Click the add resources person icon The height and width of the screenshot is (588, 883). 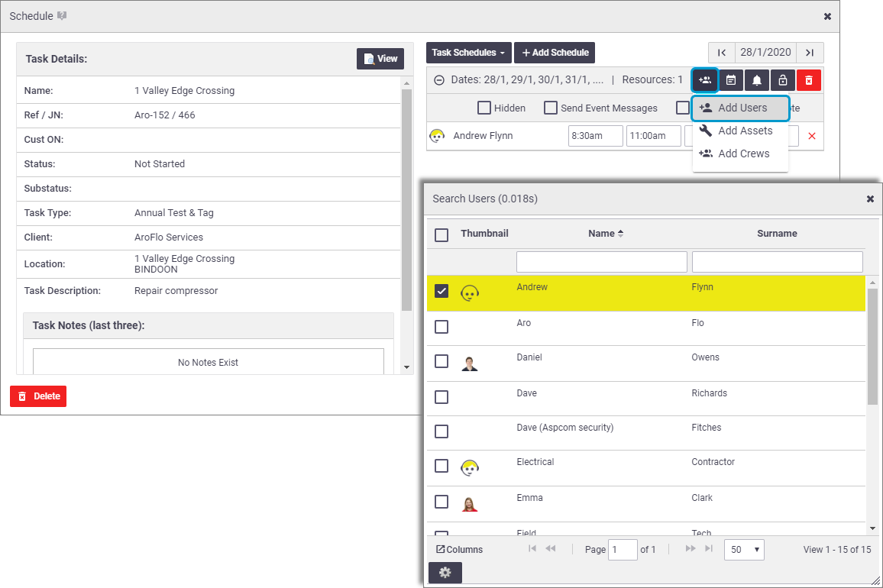click(704, 80)
